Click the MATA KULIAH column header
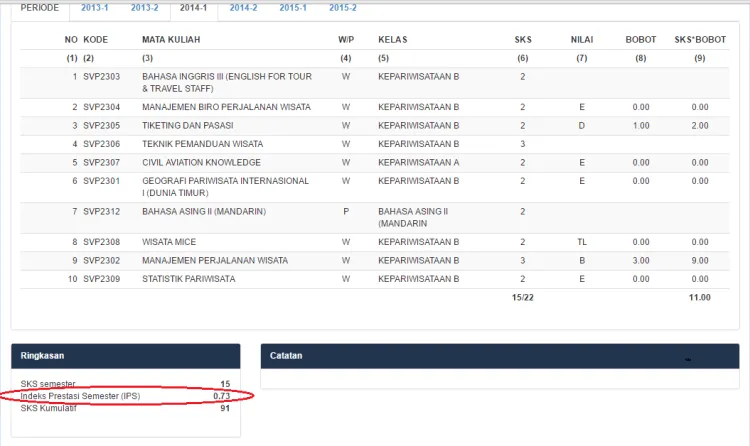This screenshot has width=750, height=446. [x=171, y=40]
